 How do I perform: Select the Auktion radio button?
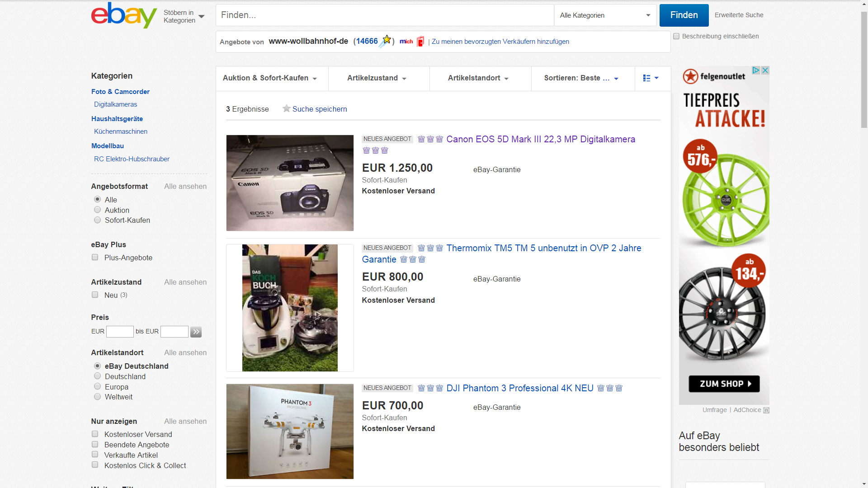97,210
